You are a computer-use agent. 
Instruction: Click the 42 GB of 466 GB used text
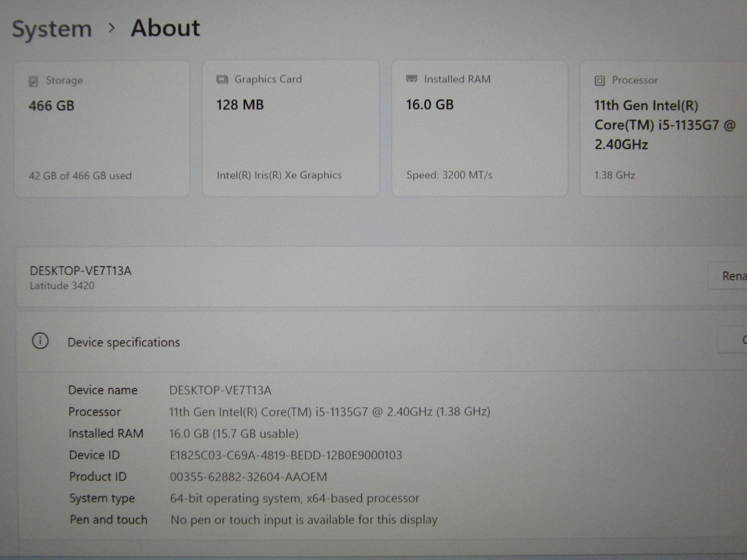point(80,176)
